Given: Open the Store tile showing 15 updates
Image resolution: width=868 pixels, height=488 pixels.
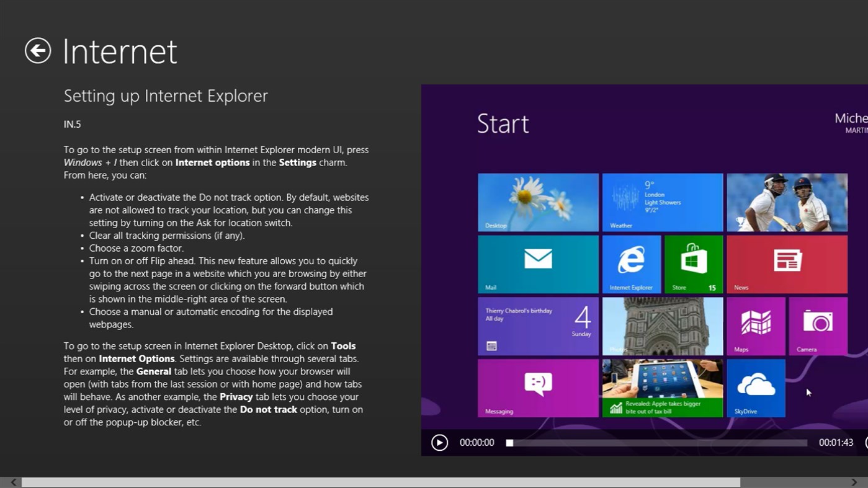Looking at the screenshot, I should click(693, 264).
